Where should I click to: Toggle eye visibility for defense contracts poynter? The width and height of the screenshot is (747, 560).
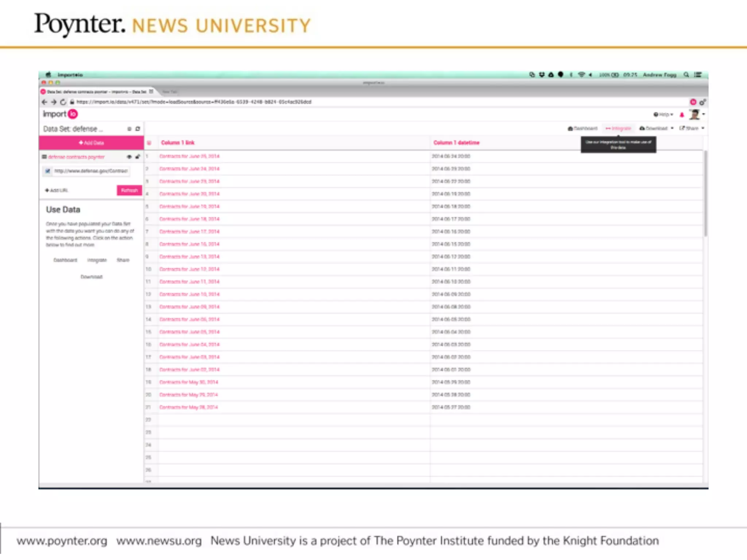129,157
